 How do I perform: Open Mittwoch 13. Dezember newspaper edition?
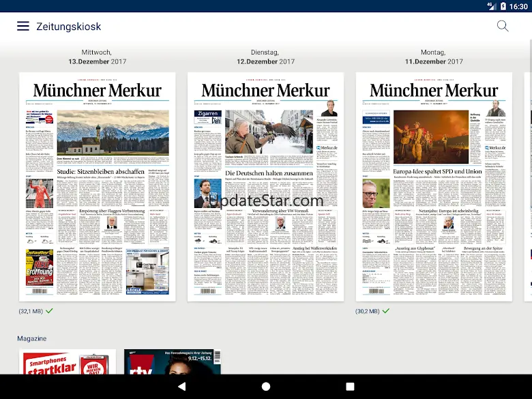click(98, 187)
